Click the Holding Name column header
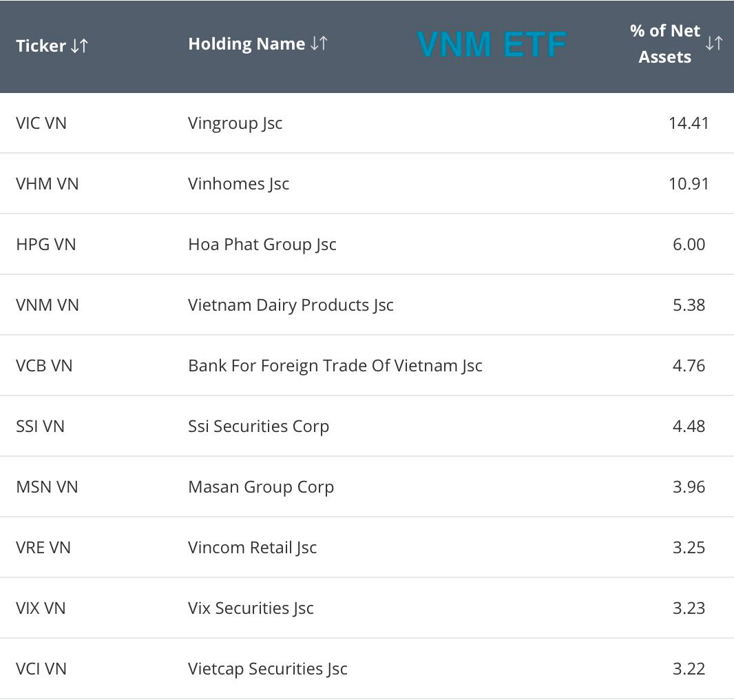 pyautogui.click(x=247, y=44)
